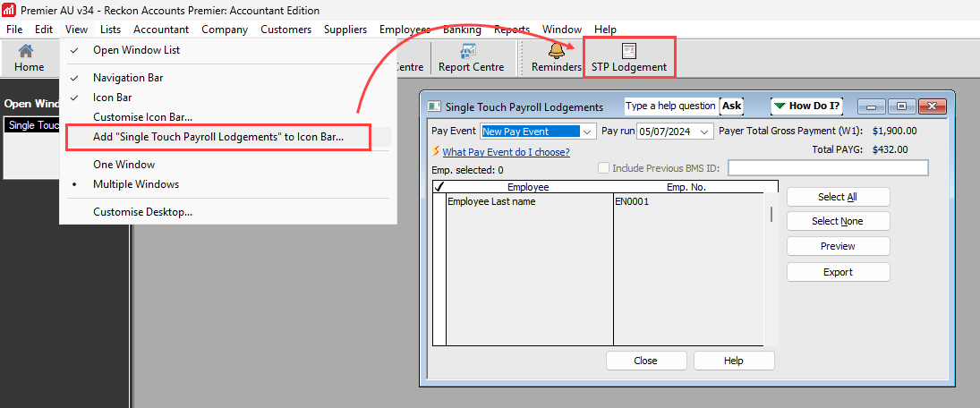Click the Employee column header
This screenshot has height=408, width=980.
528,187
